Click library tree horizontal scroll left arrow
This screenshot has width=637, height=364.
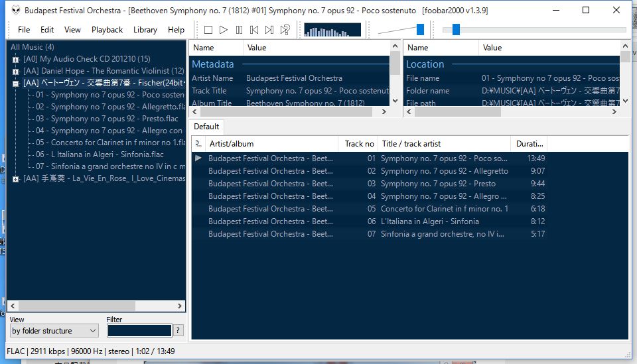[x=13, y=306]
